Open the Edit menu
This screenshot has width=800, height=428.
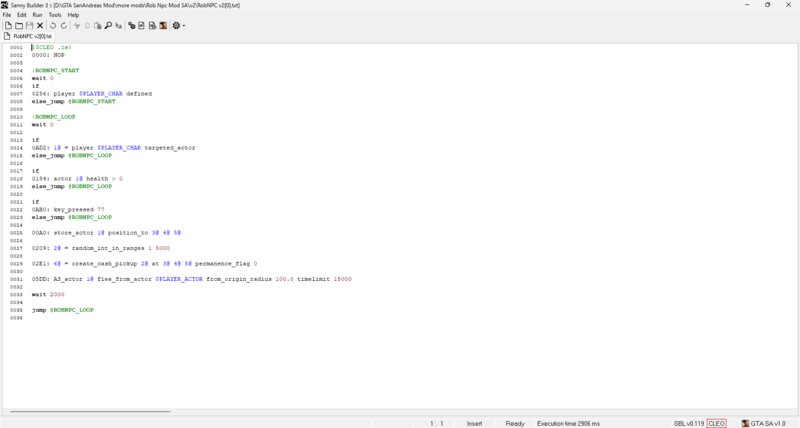[22, 15]
